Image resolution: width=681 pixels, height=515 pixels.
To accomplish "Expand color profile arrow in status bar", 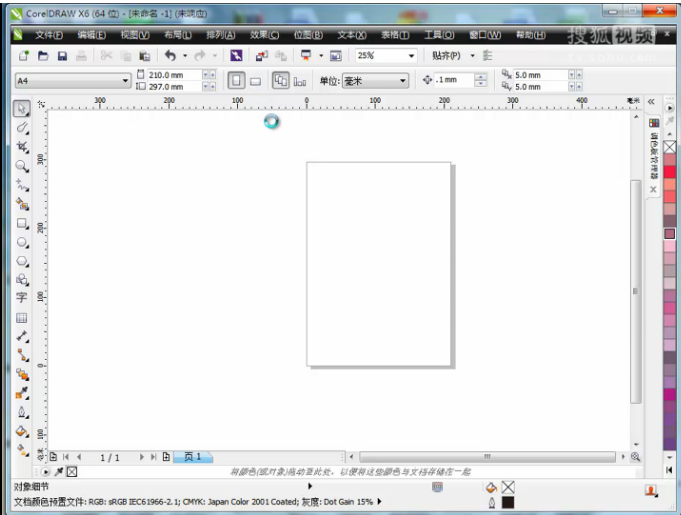I will click(379, 502).
